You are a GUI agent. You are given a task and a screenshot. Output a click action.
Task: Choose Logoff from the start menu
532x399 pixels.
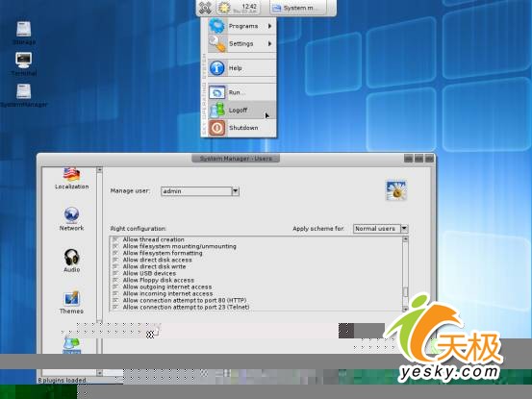(x=241, y=111)
